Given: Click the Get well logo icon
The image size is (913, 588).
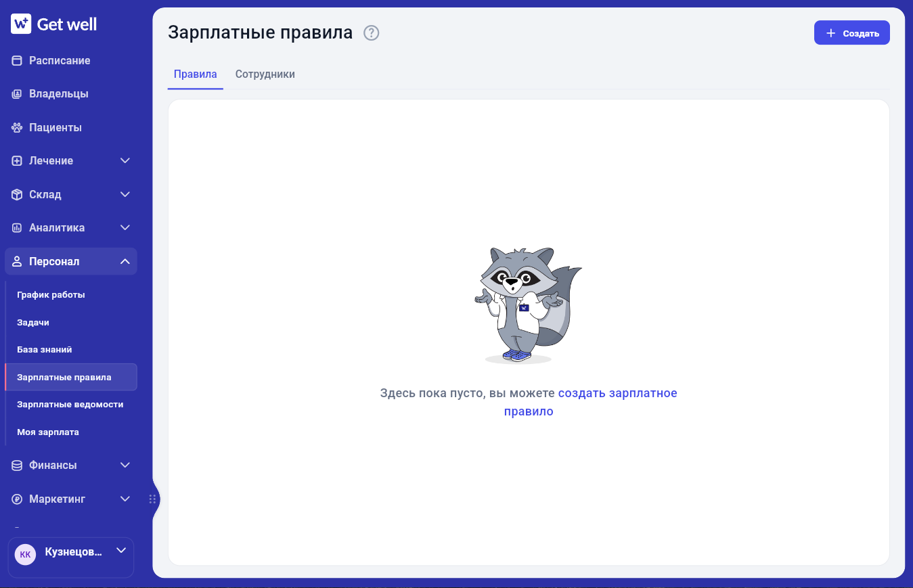Looking at the screenshot, I should 21,24.
